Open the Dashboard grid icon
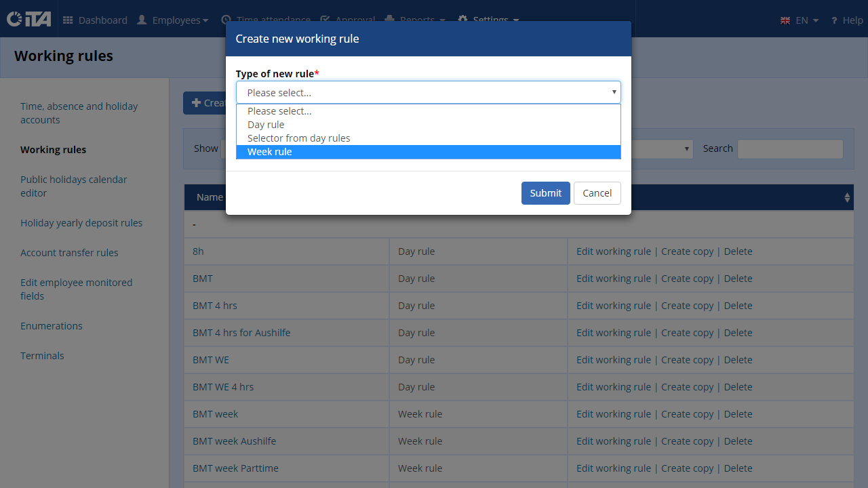868x488 pixels. click(x=68, y=20)
